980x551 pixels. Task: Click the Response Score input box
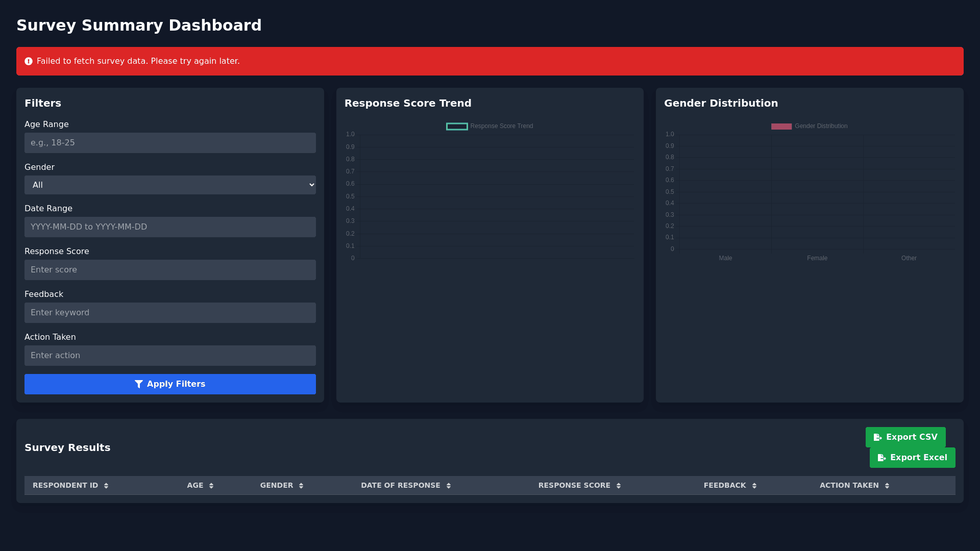pos(170,270)
